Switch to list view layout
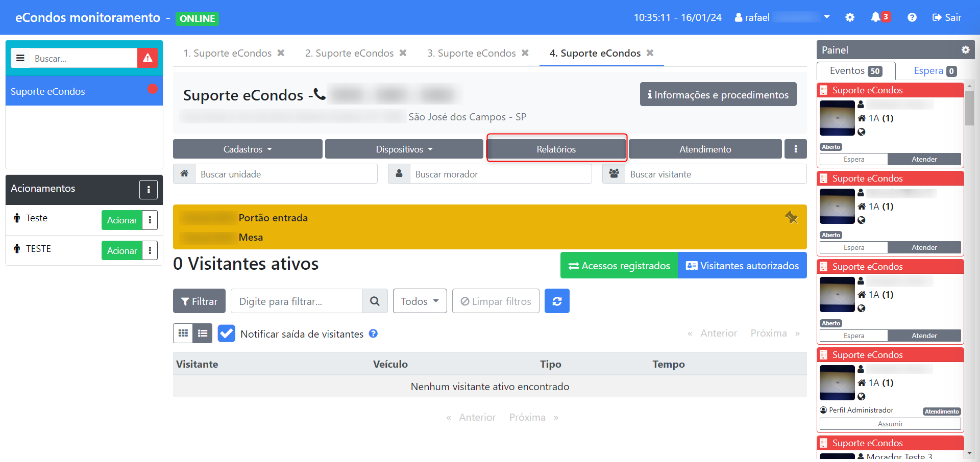The height and width of the screenshot is (462, 980). (203, 333)
